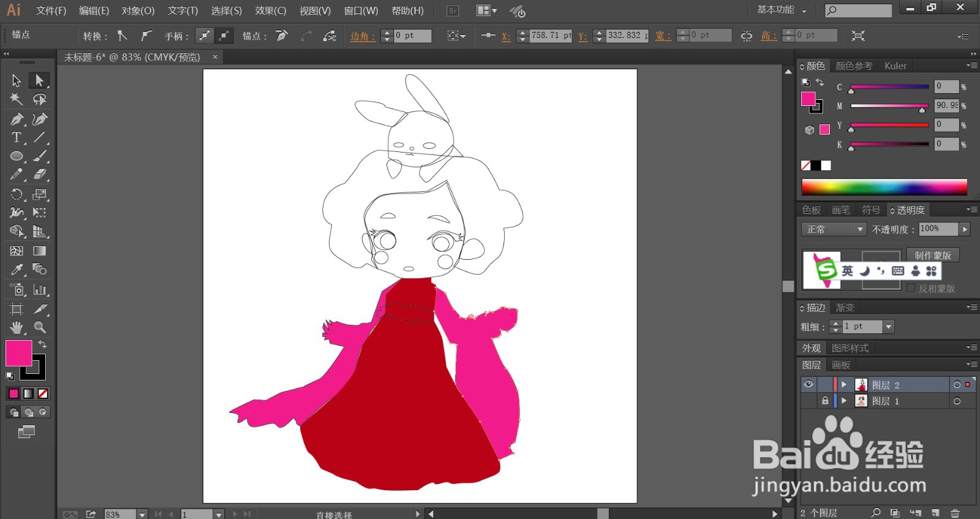Image resolution: width=980 pixels, height=519 pixels.
Task: Toggle visibility eye of 图层 2
Action: point(809,384)
